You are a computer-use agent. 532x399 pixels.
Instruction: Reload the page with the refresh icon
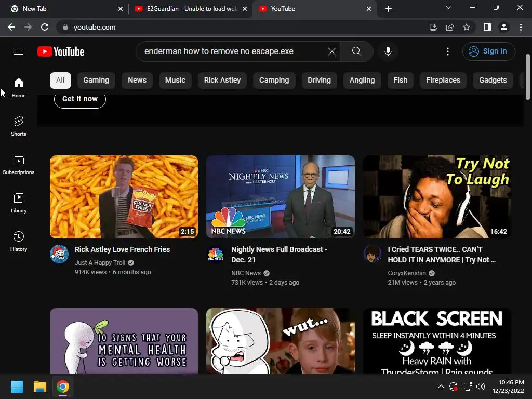(x=45, y=27)
